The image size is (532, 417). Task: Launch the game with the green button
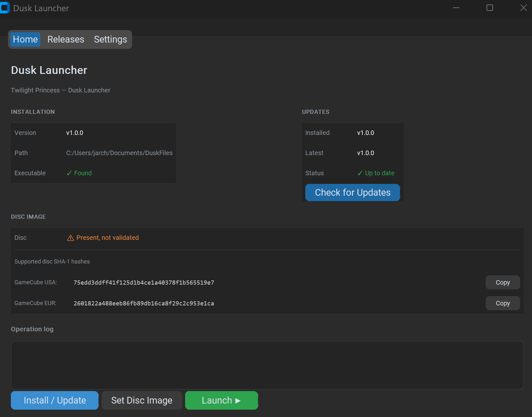(222, 400)
